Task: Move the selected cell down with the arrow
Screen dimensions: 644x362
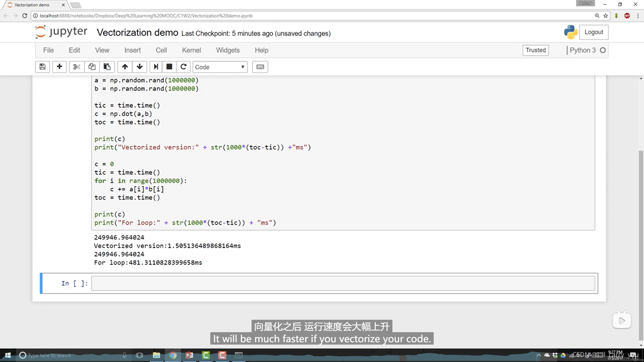Action: 140,67
